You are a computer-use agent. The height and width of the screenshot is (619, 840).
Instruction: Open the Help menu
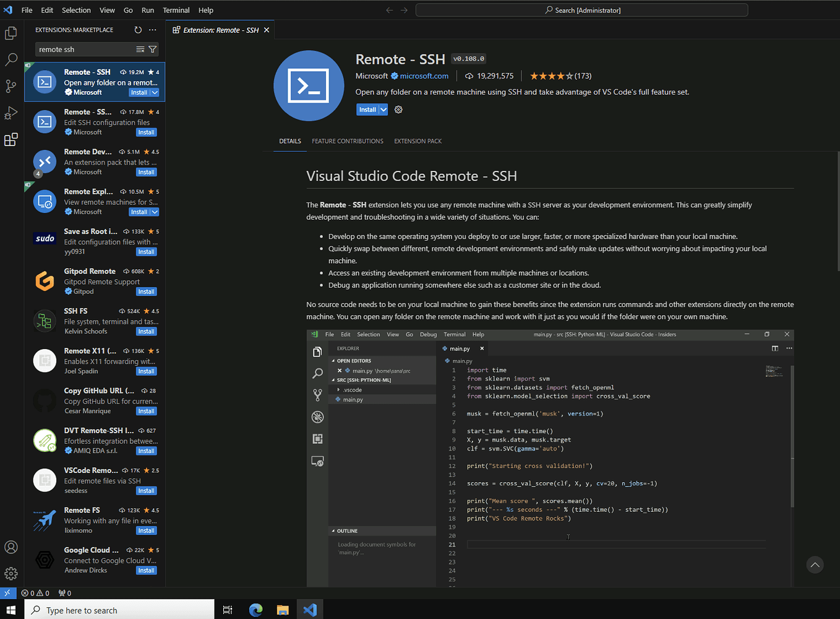pyautogui.click(x=206, y=10)
